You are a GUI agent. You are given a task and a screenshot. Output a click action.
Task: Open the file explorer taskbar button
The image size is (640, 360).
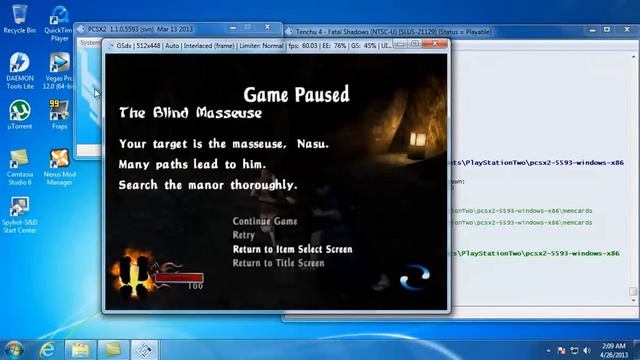tap(80, 350)
